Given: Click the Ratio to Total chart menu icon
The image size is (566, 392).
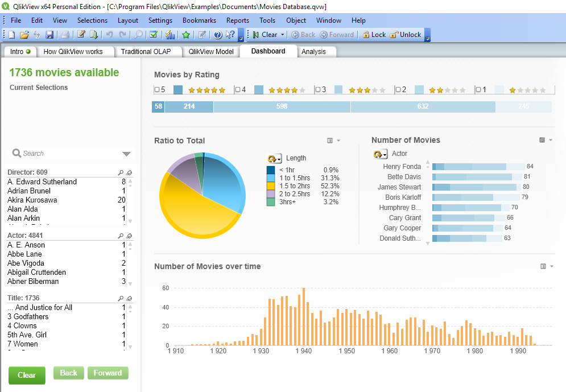Looking at the screenshot, I should [330, 141].
